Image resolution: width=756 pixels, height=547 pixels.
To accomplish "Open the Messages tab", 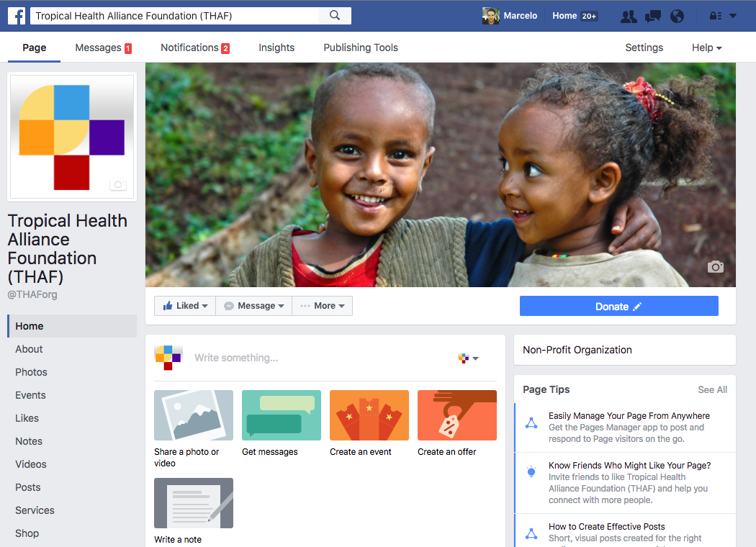I will [x=103, y=48].
